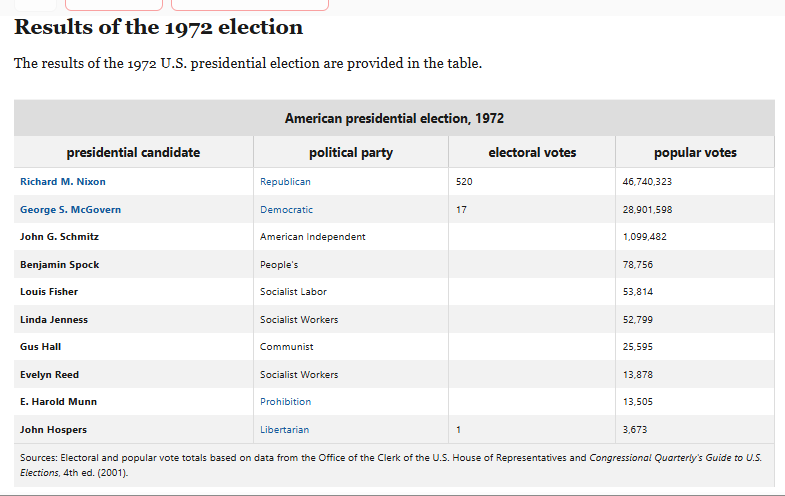Follow the Republican party link
Image resolution: width=785 pixels, height=496 pixels.
[285, 182]
